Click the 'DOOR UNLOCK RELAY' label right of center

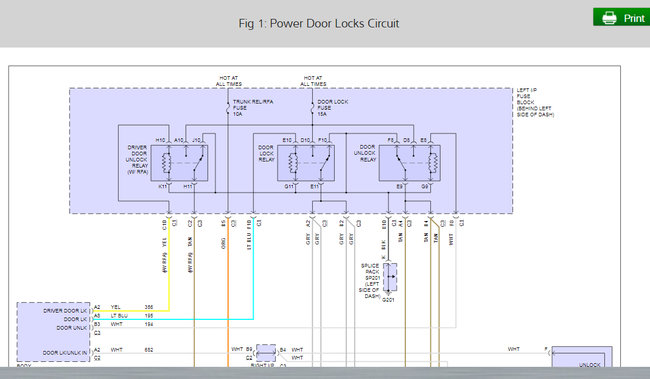365,153
